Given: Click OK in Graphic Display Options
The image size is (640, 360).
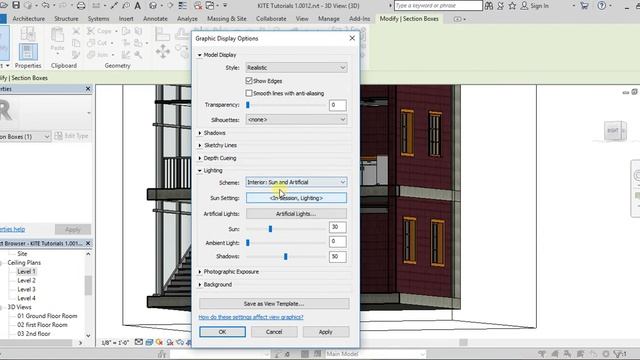Looking at the screenshot, I should (x=222, y=332).
